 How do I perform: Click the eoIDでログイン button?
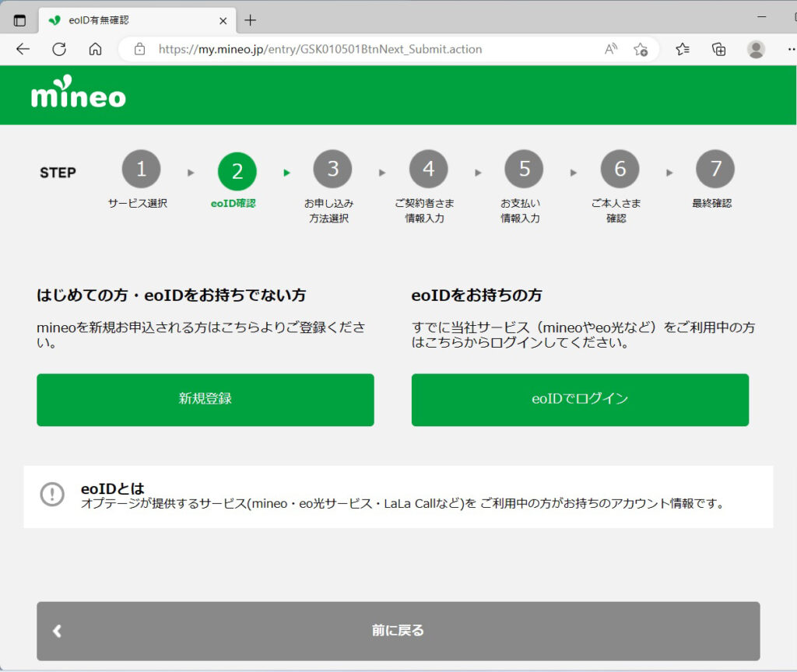click(580, 400)
